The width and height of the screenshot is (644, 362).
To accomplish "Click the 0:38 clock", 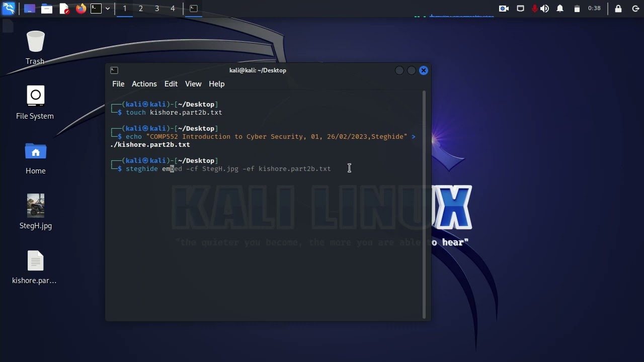I will (x=594, y=9).
